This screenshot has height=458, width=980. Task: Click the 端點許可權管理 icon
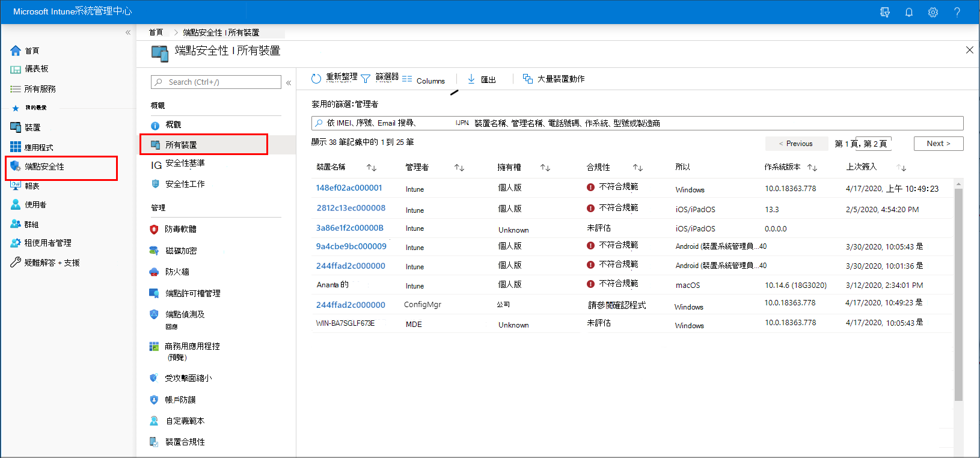tap(154, 293)
